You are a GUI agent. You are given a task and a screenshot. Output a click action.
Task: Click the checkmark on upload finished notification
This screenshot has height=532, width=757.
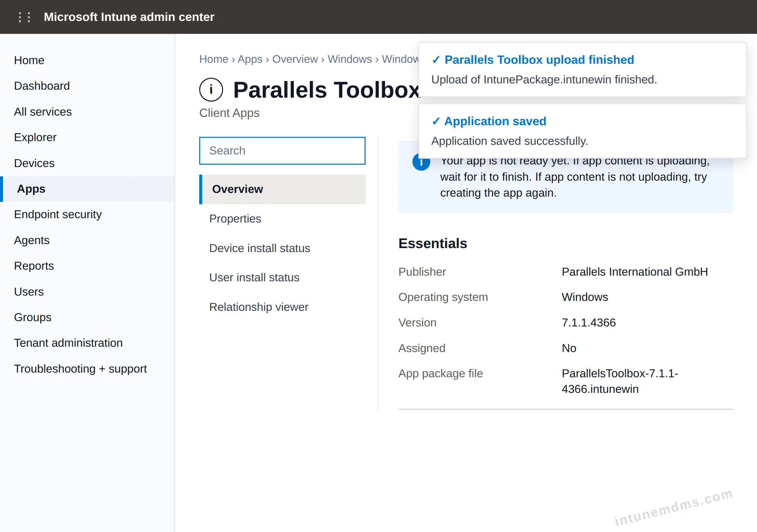click(436, 60)
